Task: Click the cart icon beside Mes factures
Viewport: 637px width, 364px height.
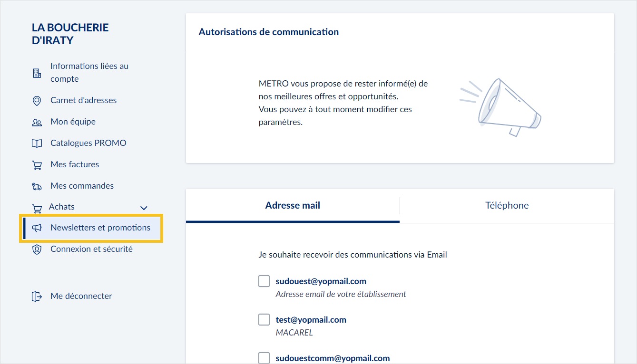Action: (37, 164)
